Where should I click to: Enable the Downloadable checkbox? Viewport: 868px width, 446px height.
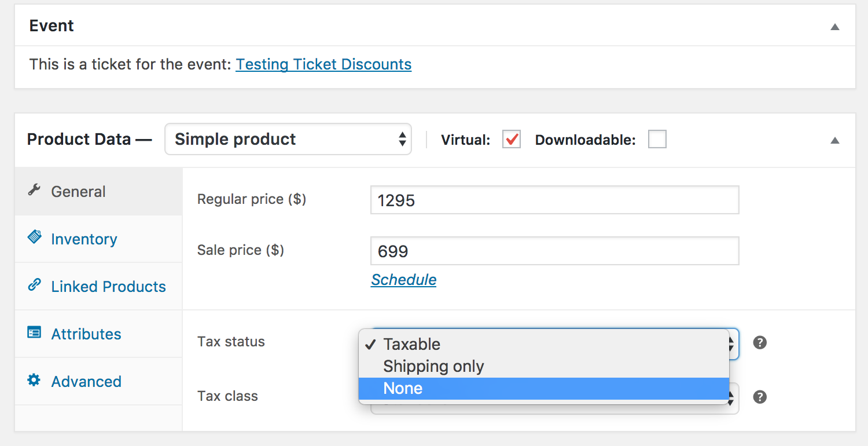(657, 139)
